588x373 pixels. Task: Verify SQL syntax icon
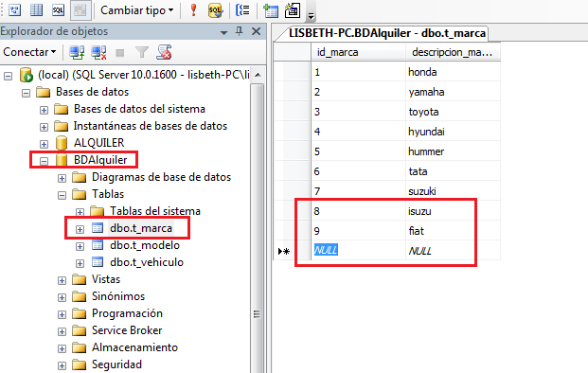216,10
